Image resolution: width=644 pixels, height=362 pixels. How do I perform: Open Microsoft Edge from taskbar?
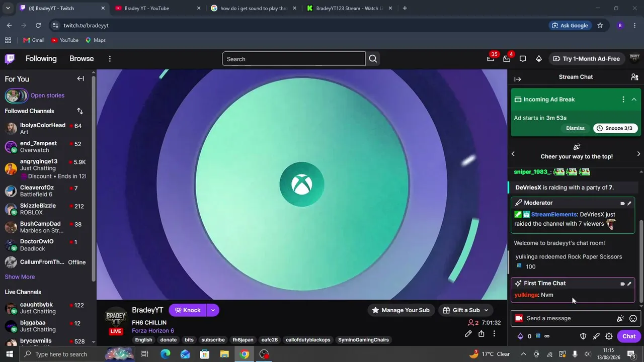tap(166, 354)
